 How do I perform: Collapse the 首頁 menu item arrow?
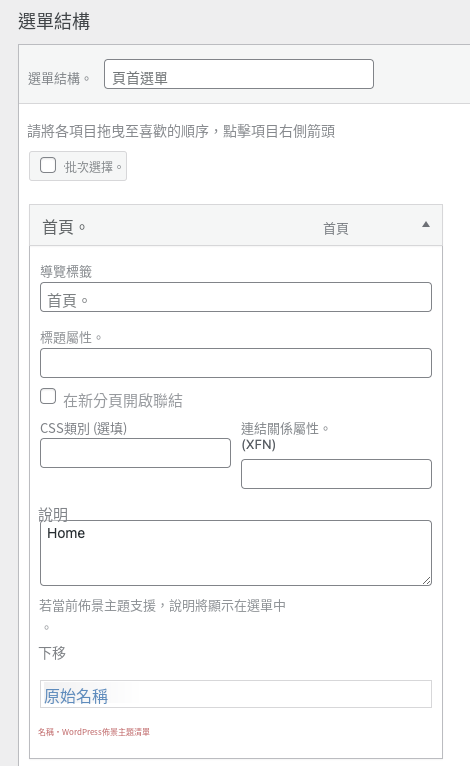coord(426,225)
